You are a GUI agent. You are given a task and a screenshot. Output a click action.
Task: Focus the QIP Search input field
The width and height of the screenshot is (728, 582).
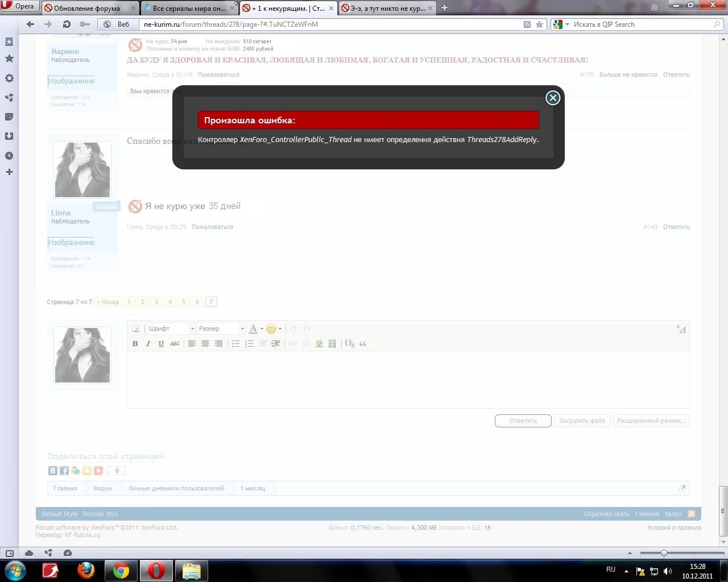tap(642, 24)
